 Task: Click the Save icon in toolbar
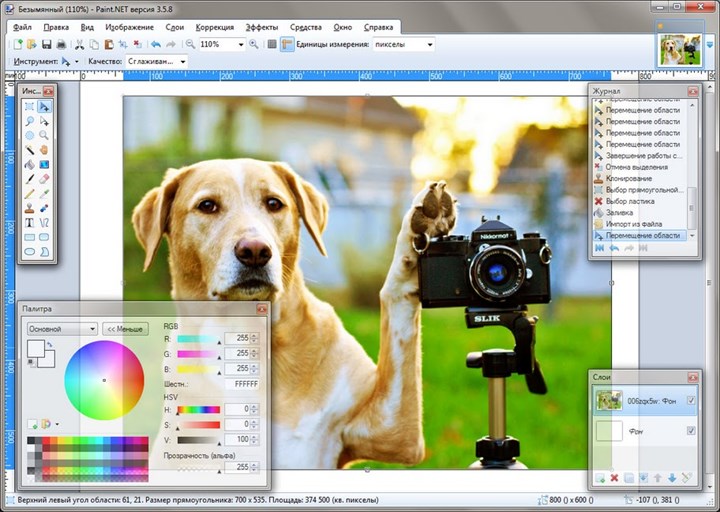[x=46, y=44]
